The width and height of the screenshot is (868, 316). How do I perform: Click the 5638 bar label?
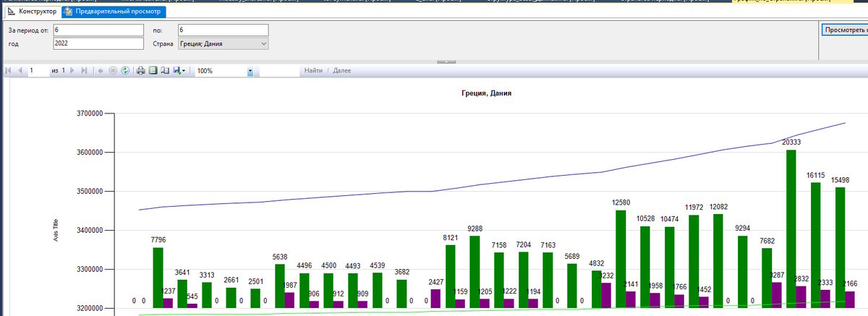[x=280, y=257]
